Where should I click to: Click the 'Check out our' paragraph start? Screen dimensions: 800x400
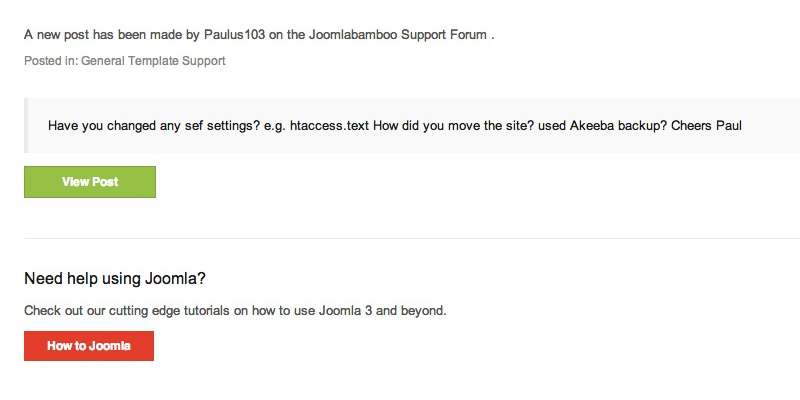pos(62,310)
